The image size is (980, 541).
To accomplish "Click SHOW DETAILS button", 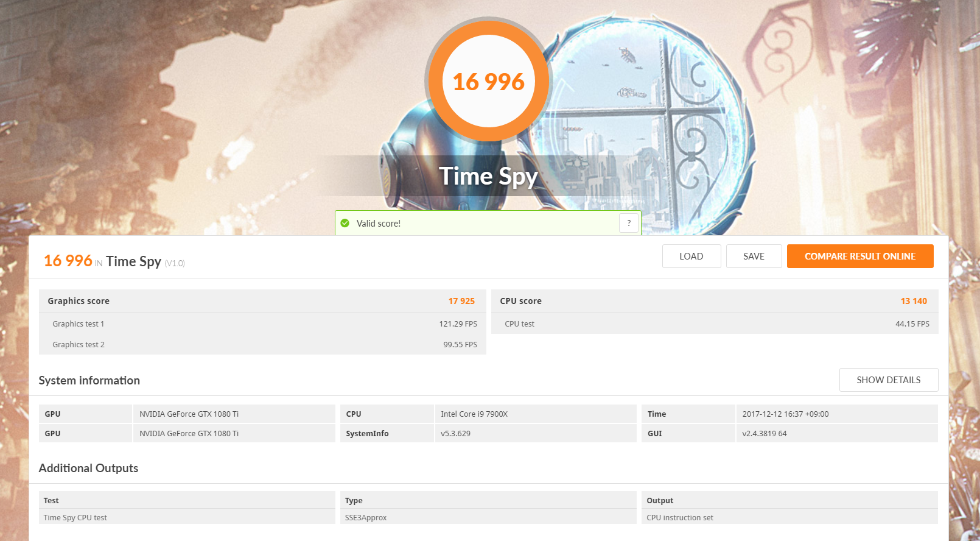I will (x=889, y=380).
